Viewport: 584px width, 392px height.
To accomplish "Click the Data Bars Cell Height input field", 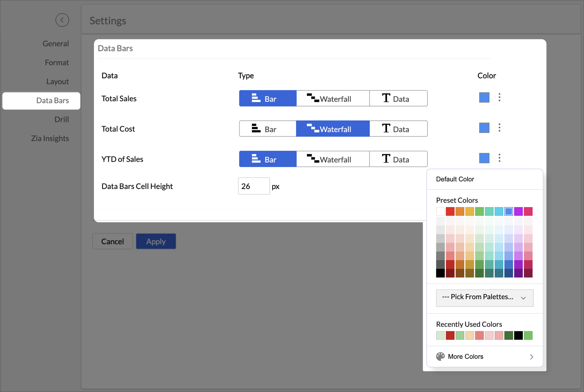I will [x=254, y=186].
